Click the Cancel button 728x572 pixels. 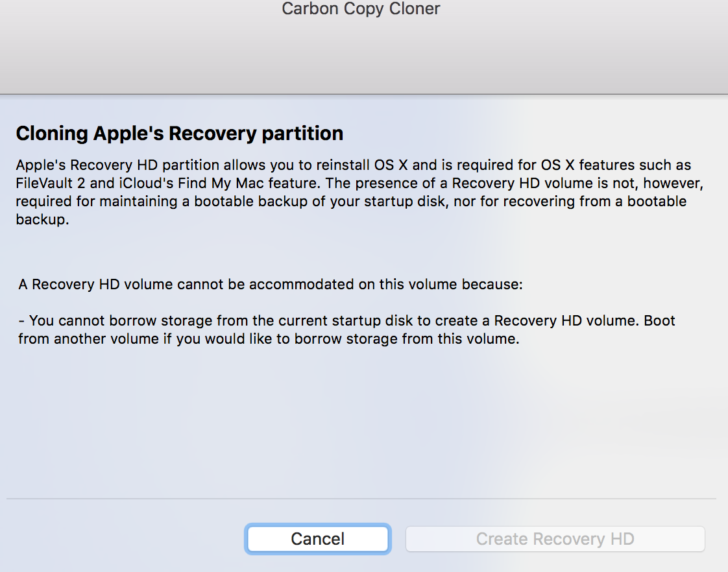[317, 539]
